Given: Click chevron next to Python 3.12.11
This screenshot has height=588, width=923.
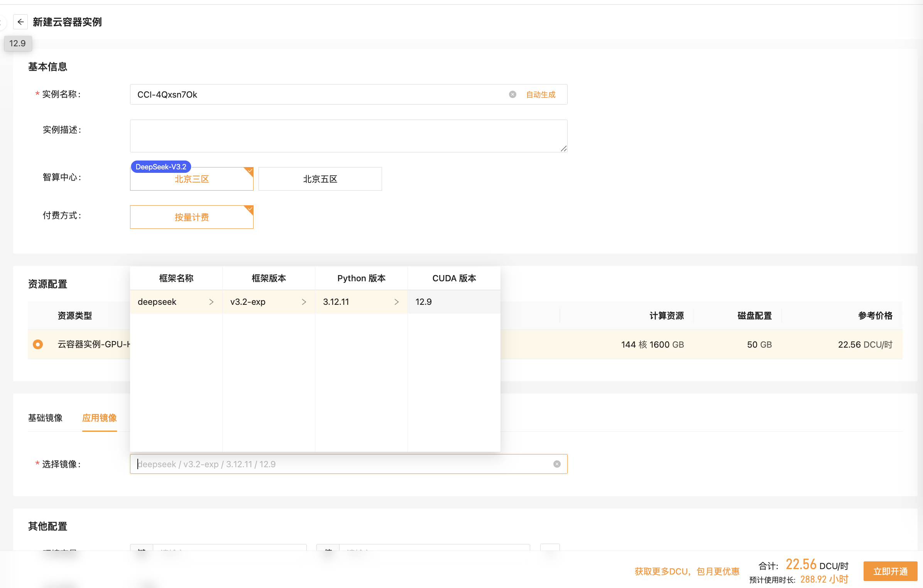Looking at the screenshot, I should (396, 302).
